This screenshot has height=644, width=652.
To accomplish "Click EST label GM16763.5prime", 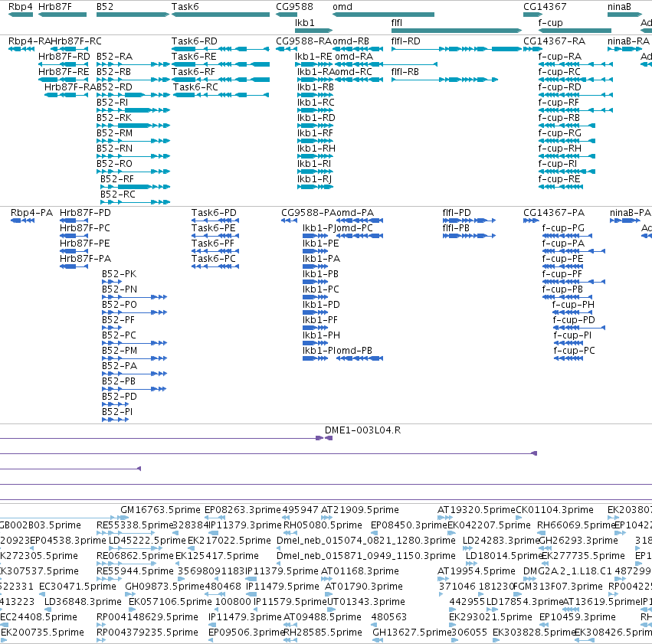I will pyautogui.click(x=160, y=510).
